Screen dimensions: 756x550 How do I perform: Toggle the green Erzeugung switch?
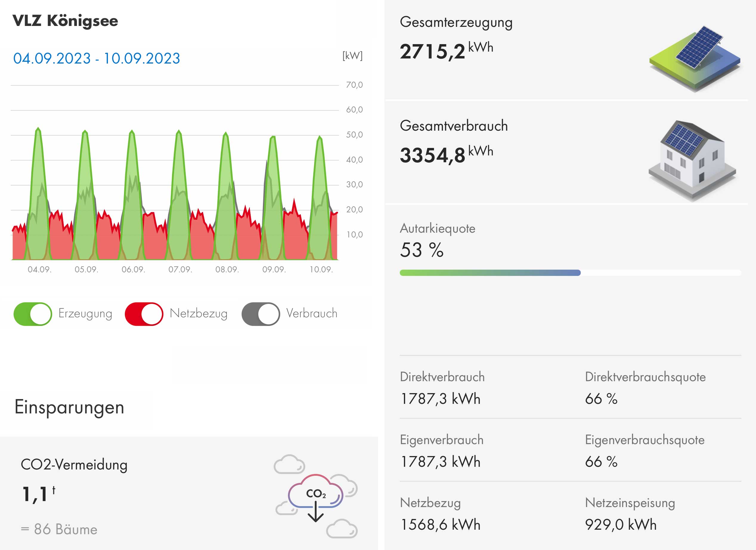(33, 314)
